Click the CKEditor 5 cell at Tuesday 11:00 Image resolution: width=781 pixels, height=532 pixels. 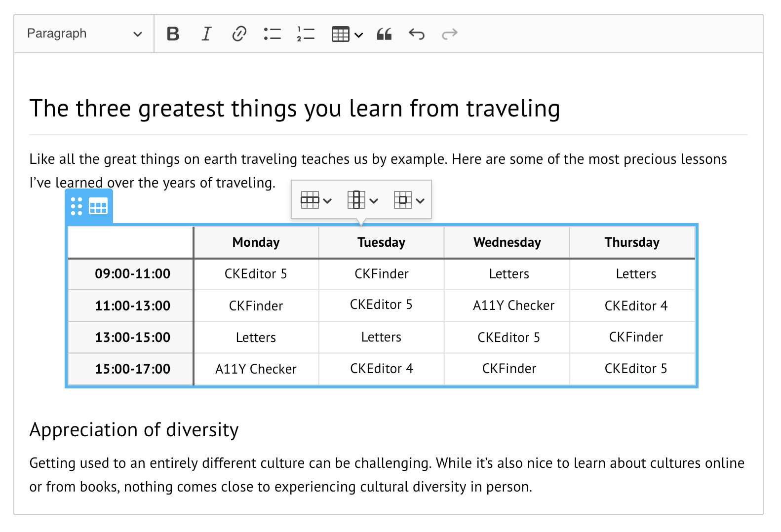(x=382, y=305)
